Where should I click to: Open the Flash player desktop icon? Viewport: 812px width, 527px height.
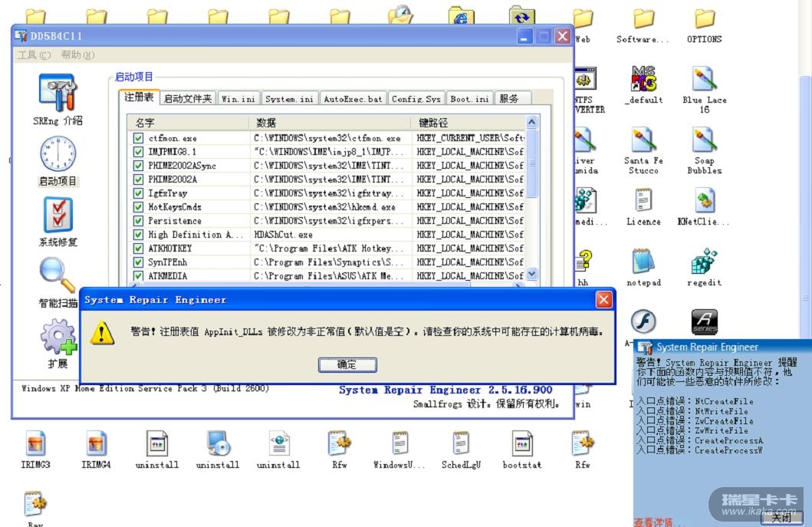click(x=643, y=321)
